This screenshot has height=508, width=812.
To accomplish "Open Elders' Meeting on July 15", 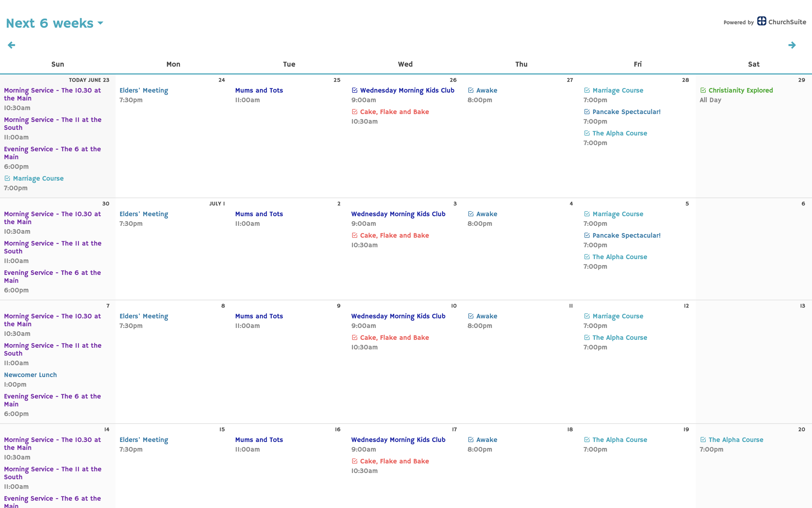I will pos(144,440).
